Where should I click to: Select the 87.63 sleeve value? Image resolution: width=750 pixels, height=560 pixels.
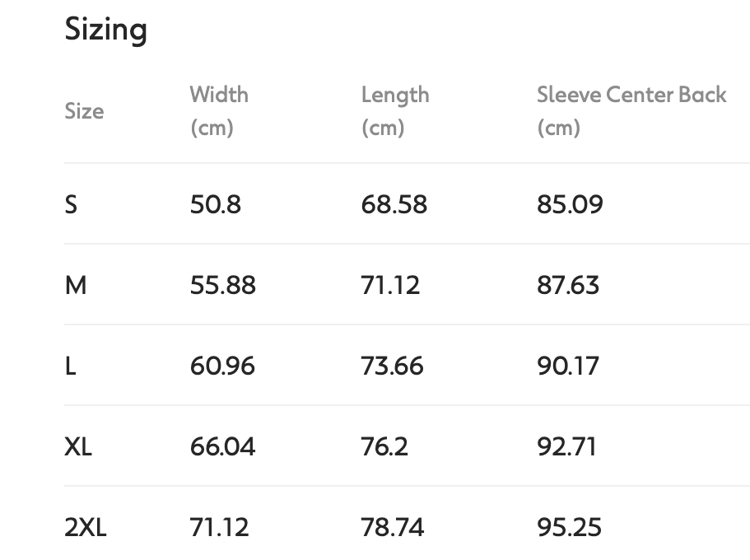coord(568,285)
